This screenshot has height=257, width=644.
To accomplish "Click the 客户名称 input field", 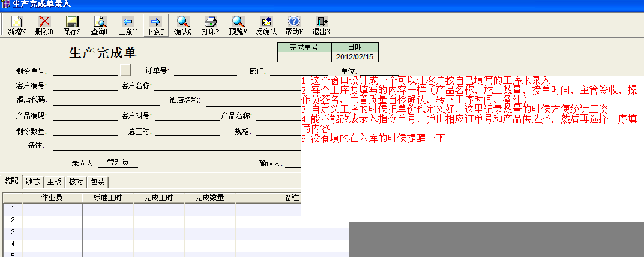I will point(228,86).
